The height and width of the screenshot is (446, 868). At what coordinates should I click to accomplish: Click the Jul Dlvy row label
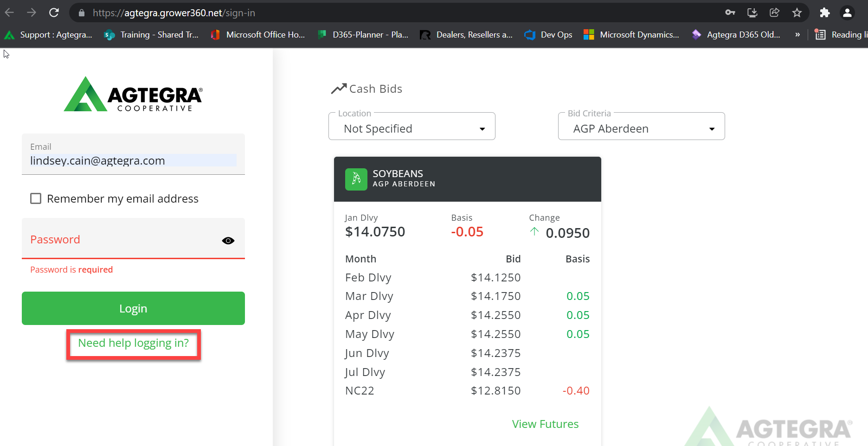(365, 372)
